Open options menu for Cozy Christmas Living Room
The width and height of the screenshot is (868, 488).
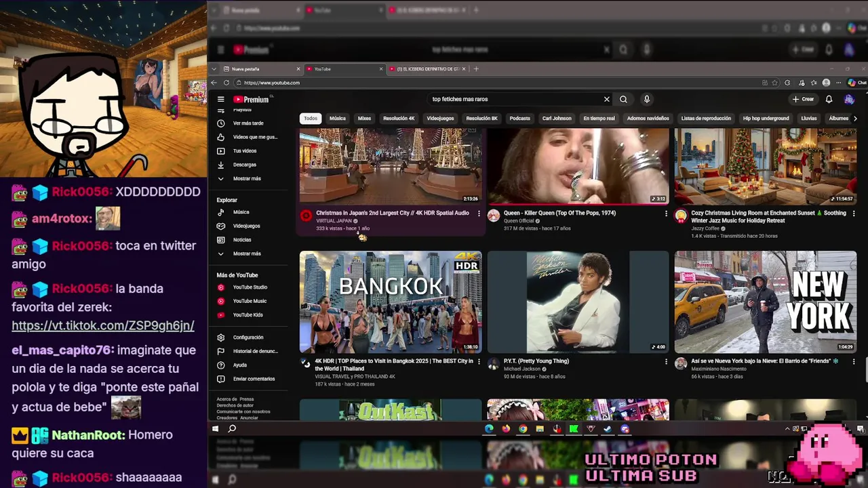click(853, 213)
